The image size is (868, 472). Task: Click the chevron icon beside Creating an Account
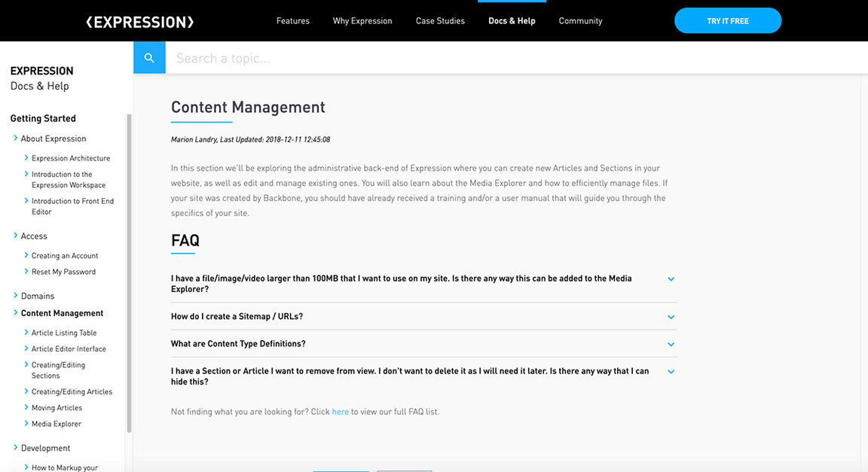point(26,255)
